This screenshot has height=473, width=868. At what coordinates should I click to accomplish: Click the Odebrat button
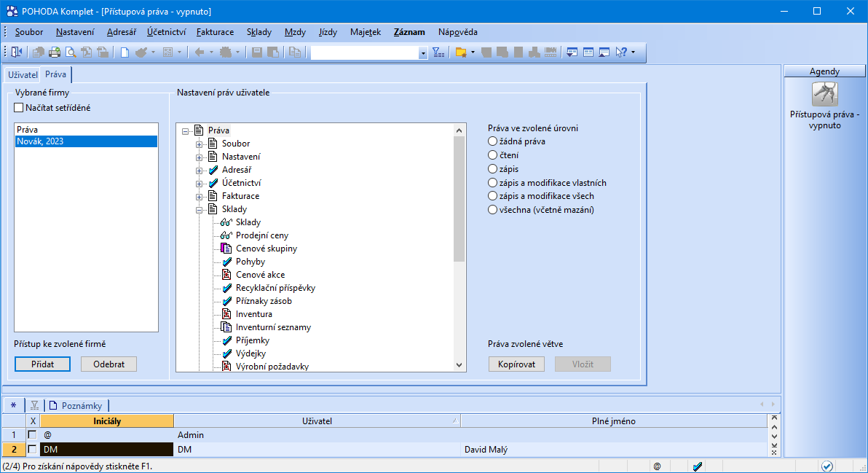[109, 364]
